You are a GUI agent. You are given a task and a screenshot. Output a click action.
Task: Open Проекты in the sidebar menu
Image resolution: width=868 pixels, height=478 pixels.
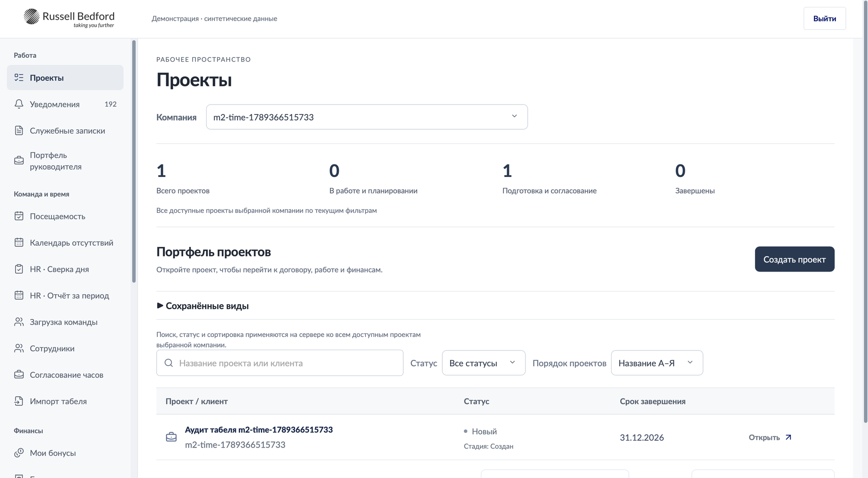click(x=65, y=78)
